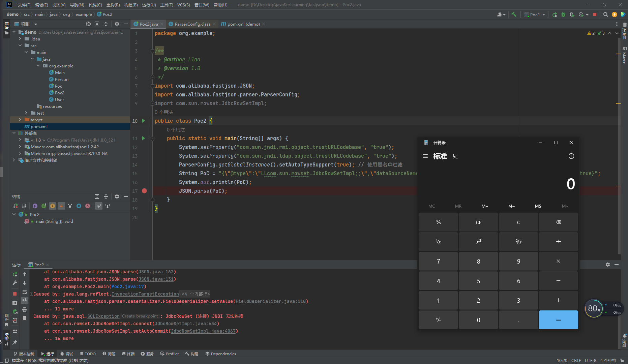Open the 代码(C) code menu
The image size is (628, 364).
[x=95, y=5]
